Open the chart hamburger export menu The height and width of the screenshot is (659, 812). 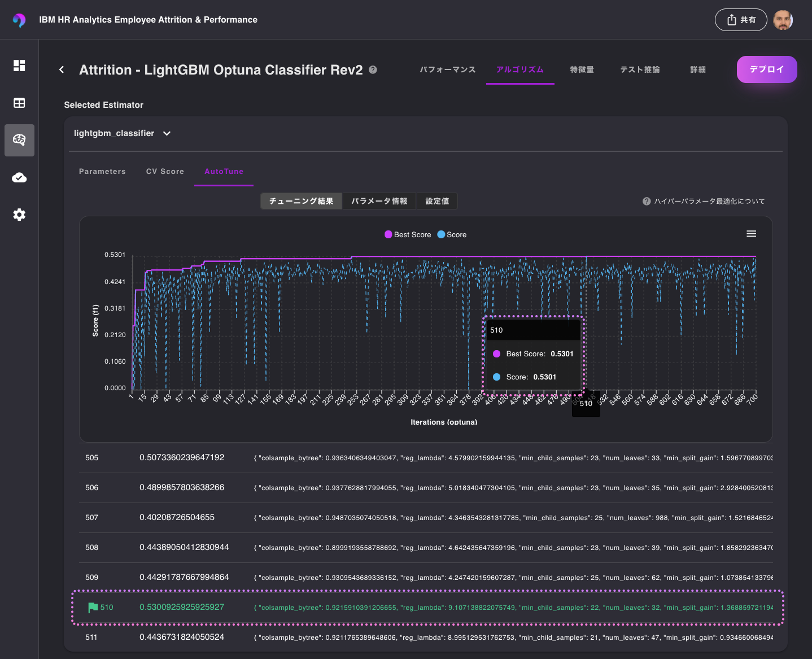[751, 233]
